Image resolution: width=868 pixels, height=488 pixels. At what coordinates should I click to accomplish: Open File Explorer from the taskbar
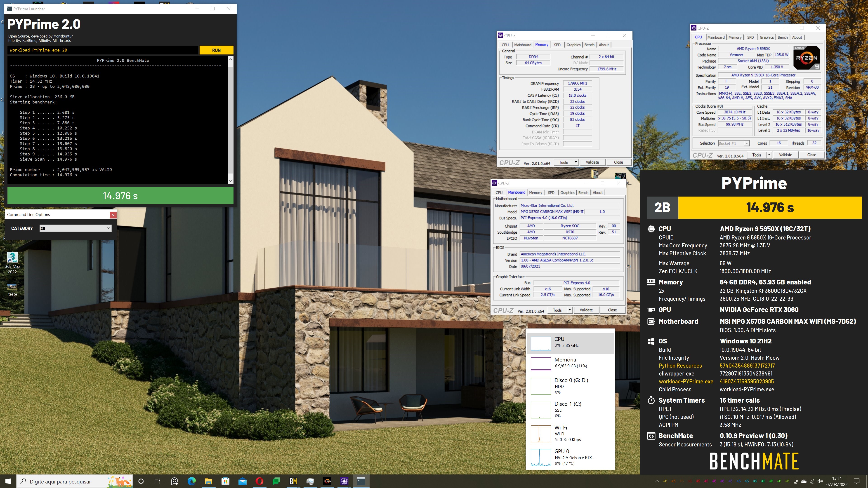[208, 481]
